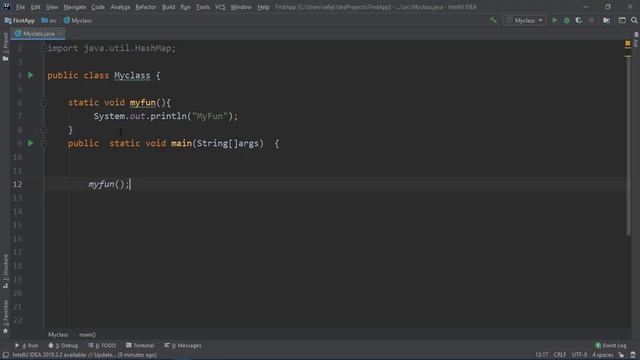Click the line:column 12:17 indicator
This screenshot has width=640, height=360.
point(542,355)
